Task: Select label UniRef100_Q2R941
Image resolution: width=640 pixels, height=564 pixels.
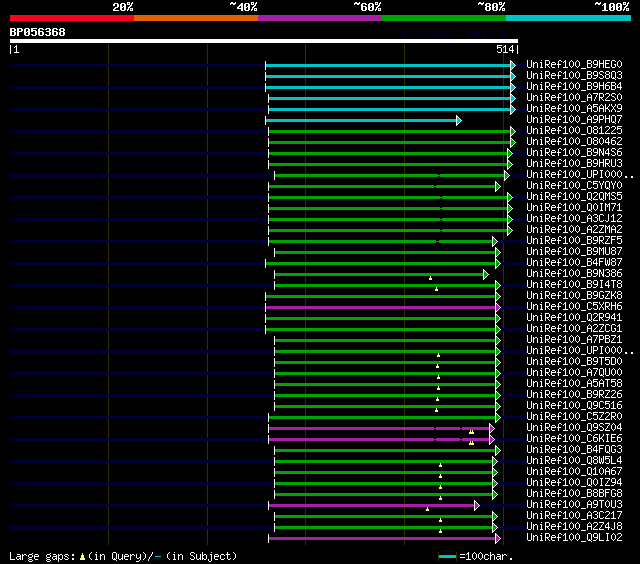Action: 574,318
